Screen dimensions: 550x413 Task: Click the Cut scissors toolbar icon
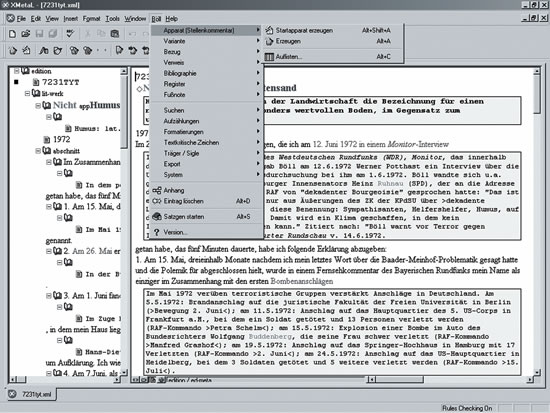[88, 34]
